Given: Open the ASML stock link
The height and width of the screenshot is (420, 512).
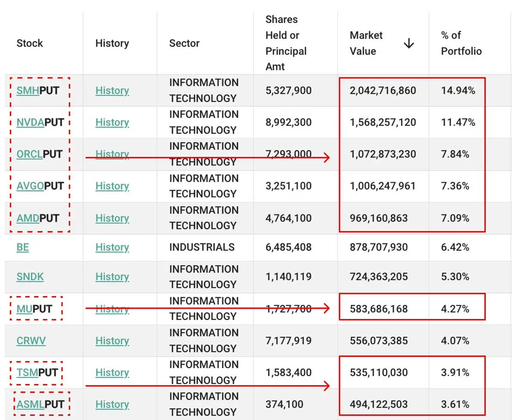Looking at the screenshot, I should click(31, 404).
